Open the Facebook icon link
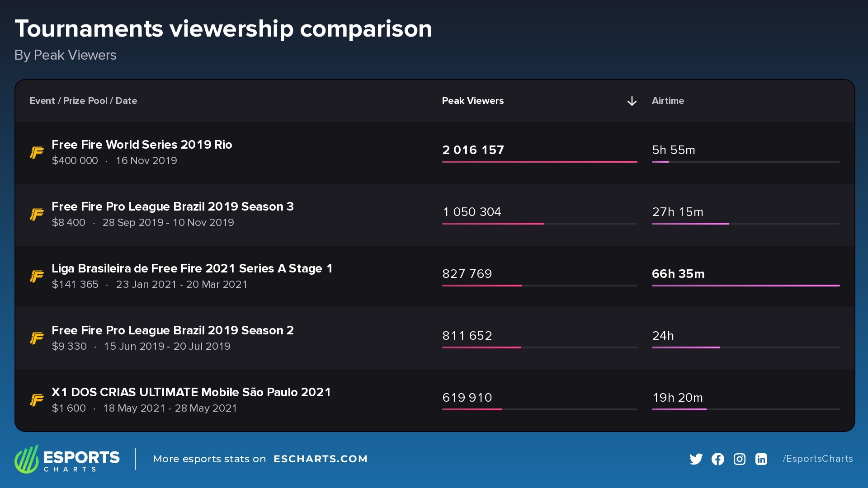The image size is (868, 488). [717, 459]
